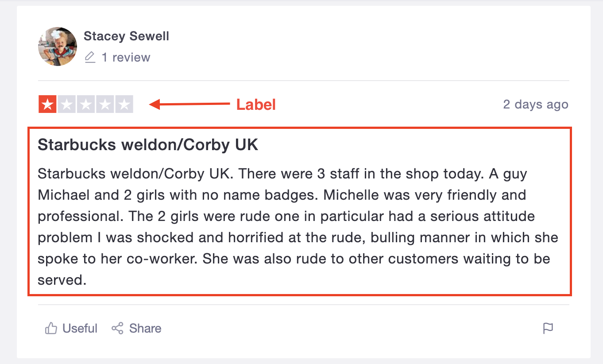Click the 'Share' label
Image resolution: width=603 pixels, height=364 pixels.
point(145,329)
